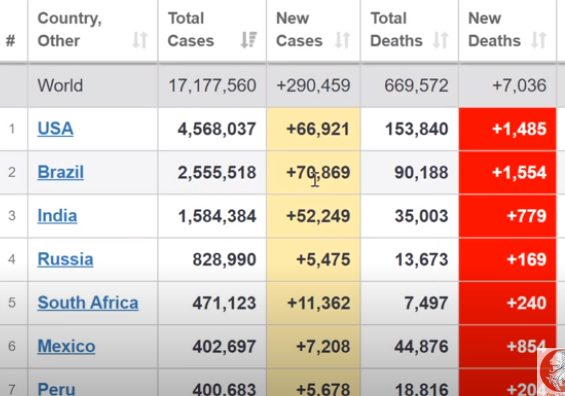Click Brazil's new cases yellow cell

click(313, 173)
